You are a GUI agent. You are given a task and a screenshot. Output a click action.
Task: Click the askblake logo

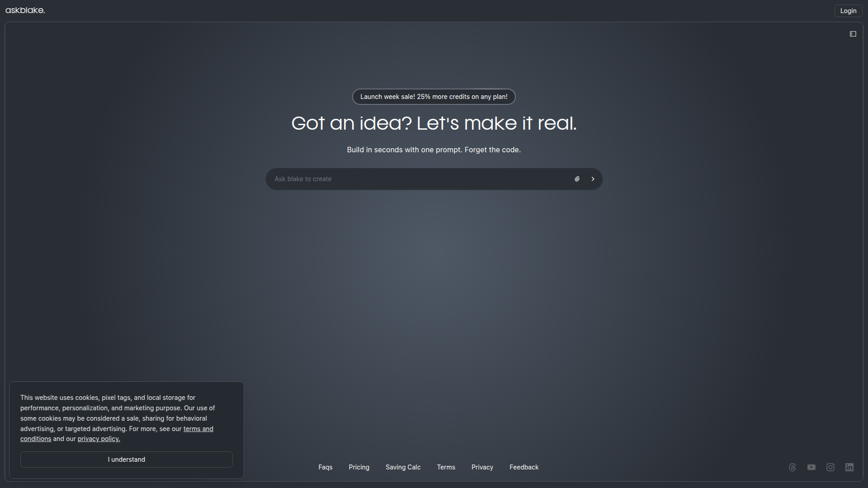click(25, 10)
